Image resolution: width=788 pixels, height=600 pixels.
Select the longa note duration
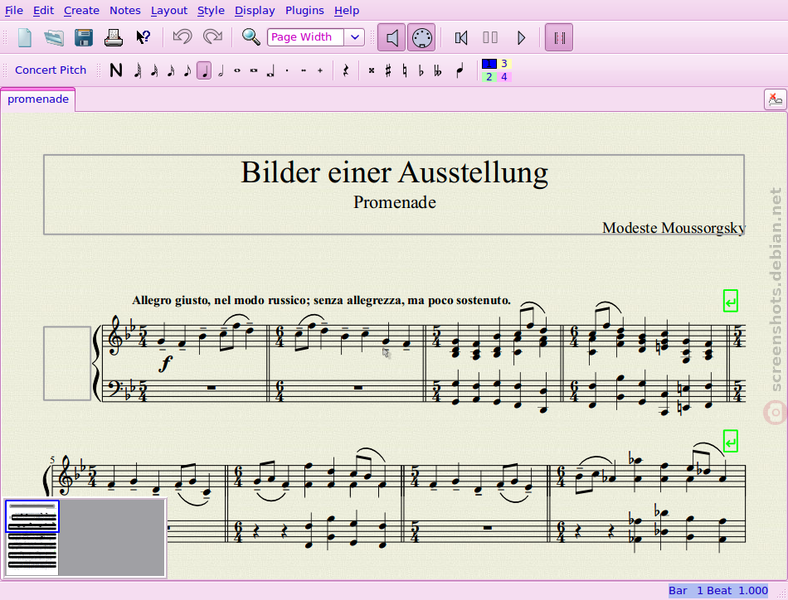click(270, 71)
